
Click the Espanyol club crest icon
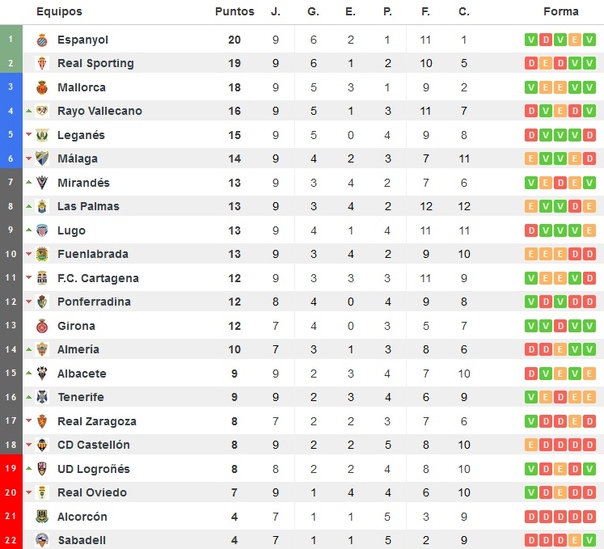click(x=42, y=40)
